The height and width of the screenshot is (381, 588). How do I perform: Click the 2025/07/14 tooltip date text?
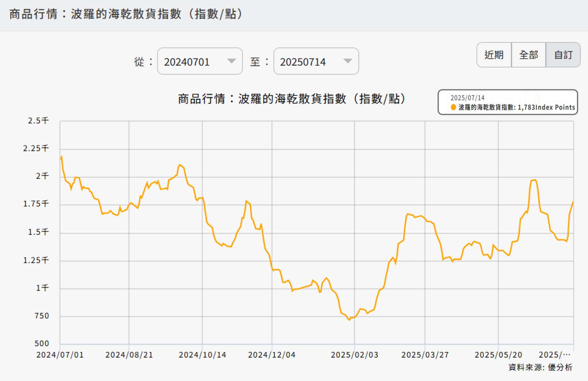(x=467, y=98)
